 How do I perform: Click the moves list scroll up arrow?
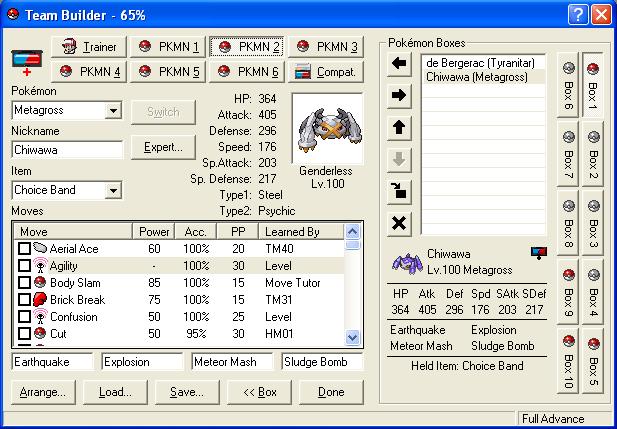[x=352, y=232]
